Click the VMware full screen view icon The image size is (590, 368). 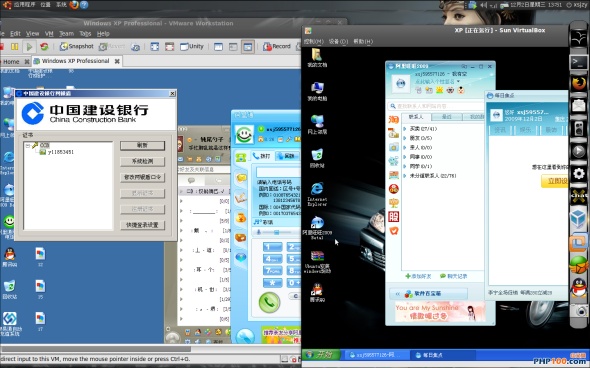[x=155, y=47]
